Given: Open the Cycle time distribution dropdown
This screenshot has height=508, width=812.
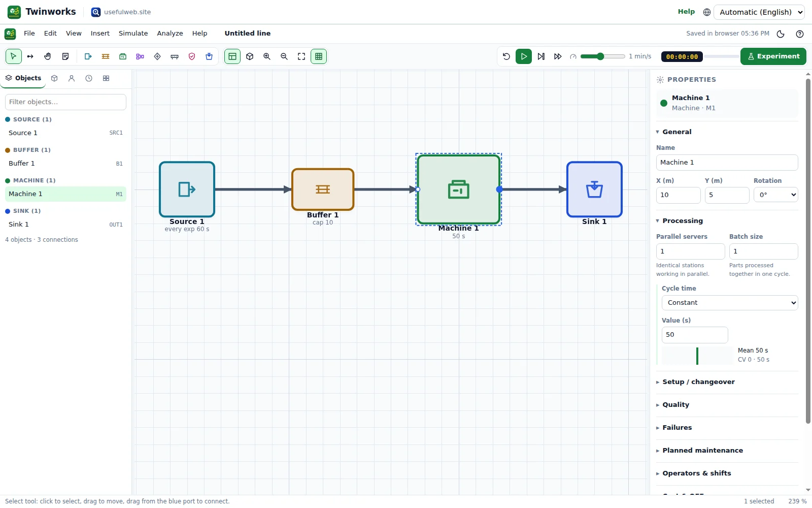Looking at the screenshot, I should point(730,303).
